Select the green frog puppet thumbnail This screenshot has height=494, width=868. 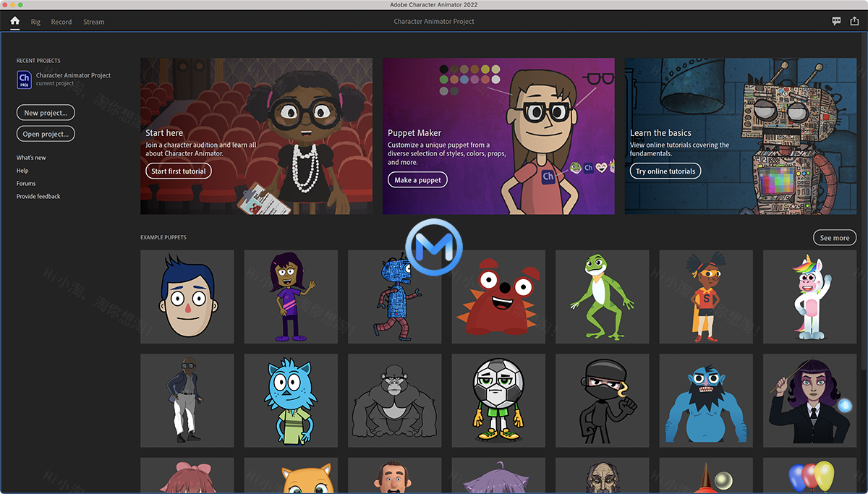coord(602,297)
